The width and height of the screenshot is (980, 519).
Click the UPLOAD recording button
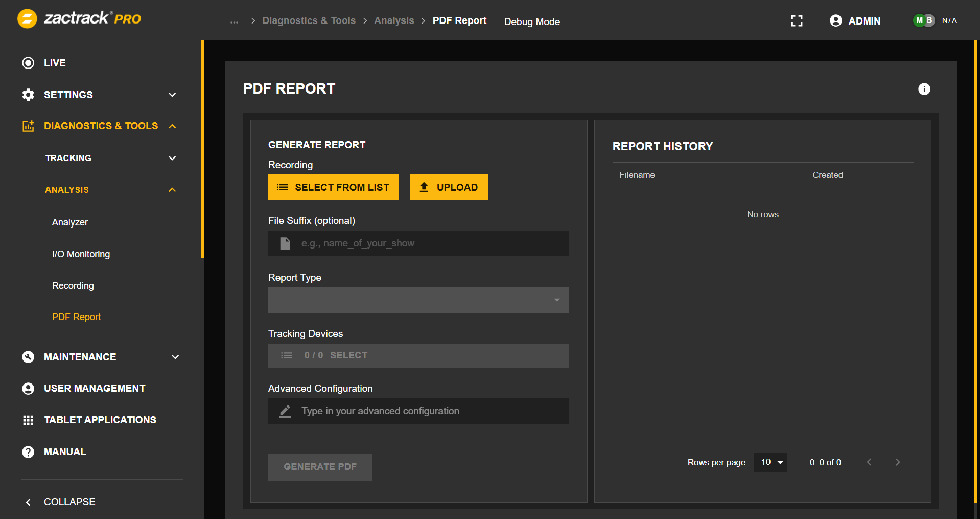(x=449, y=187)
